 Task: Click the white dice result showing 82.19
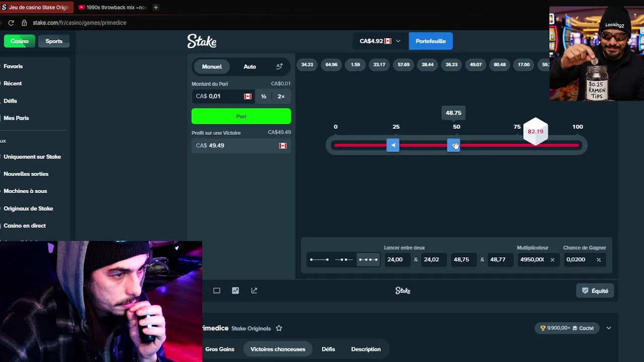[535, 132]
